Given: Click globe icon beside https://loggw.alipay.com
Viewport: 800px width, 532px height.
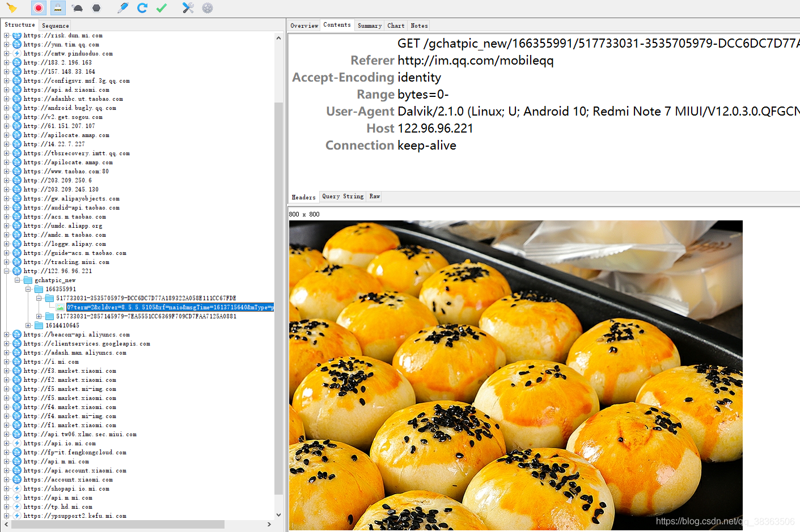Looking at the screenshot, I should point(17,244).
